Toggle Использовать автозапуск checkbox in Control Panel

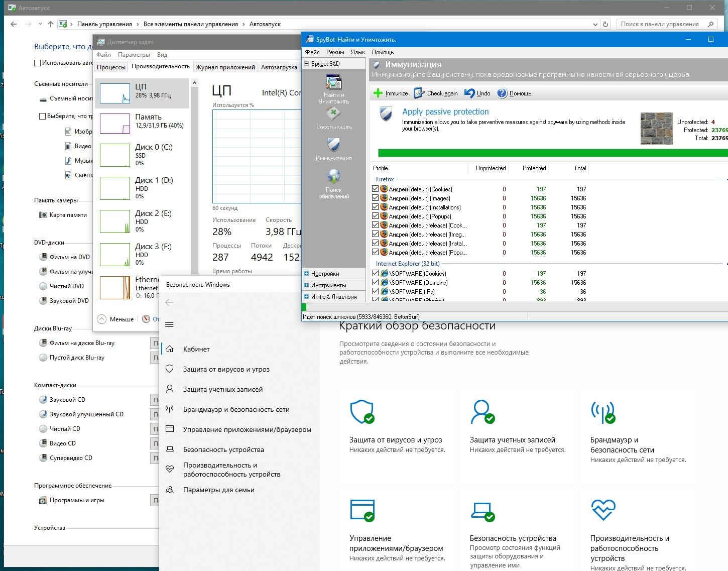(x=37, y=63)
